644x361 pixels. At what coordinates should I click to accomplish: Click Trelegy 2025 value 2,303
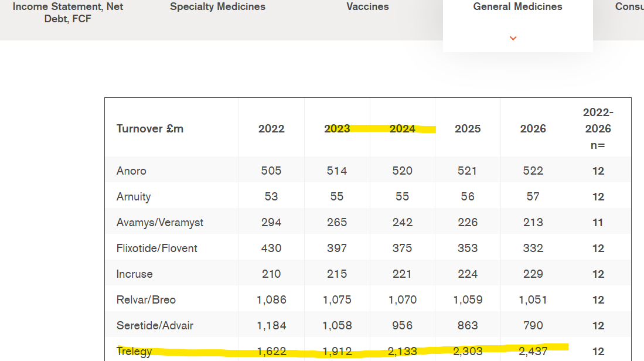click(468, 352)
